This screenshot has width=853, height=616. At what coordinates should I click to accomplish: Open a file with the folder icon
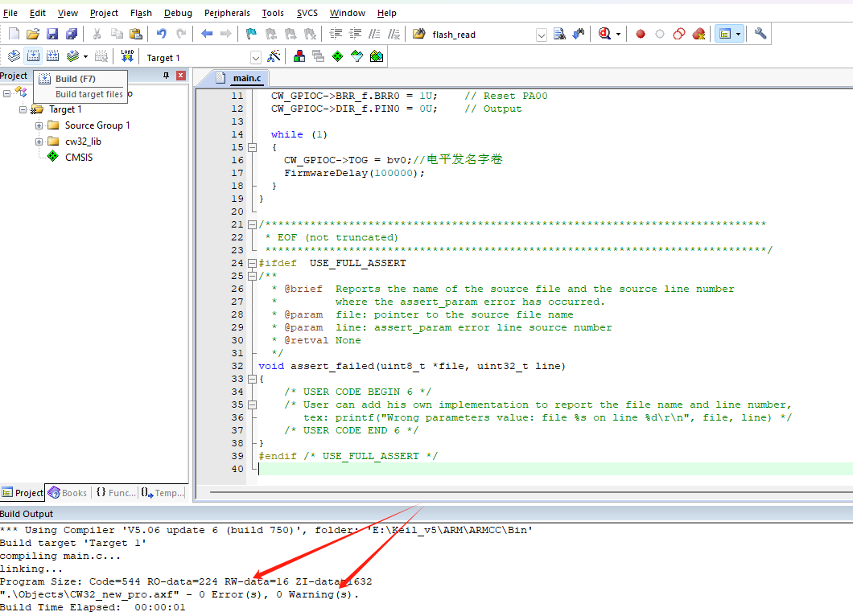coord(33,35)
